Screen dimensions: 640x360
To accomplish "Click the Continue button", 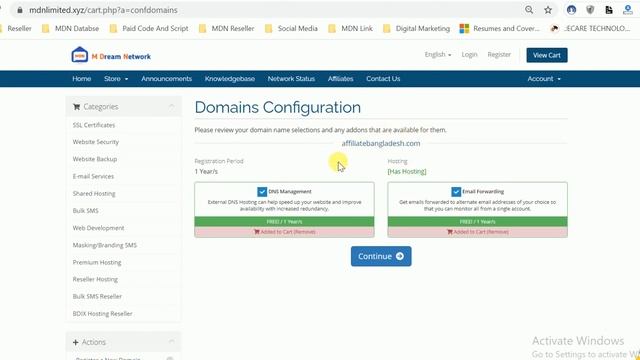I will coord(381,256).
